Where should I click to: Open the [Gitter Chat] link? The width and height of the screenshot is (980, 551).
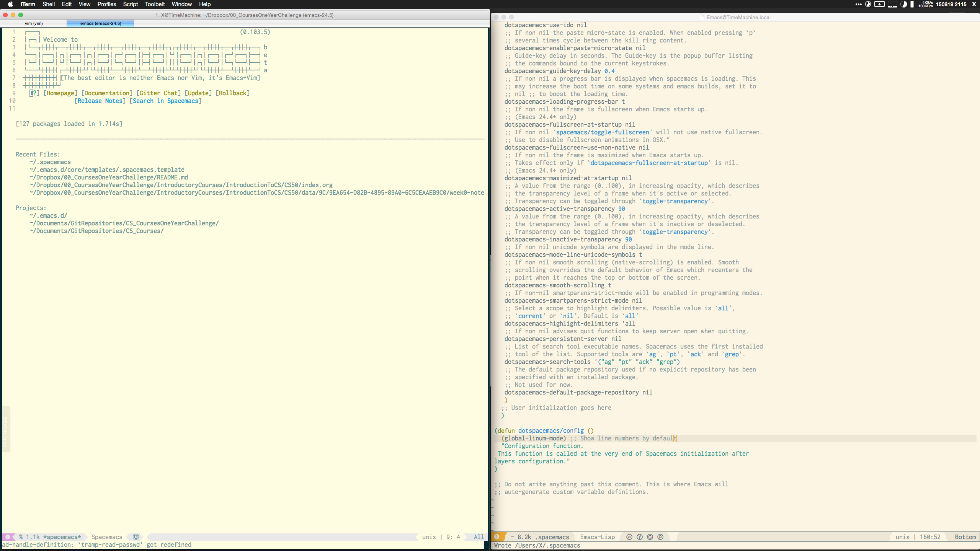pos(158,93)
